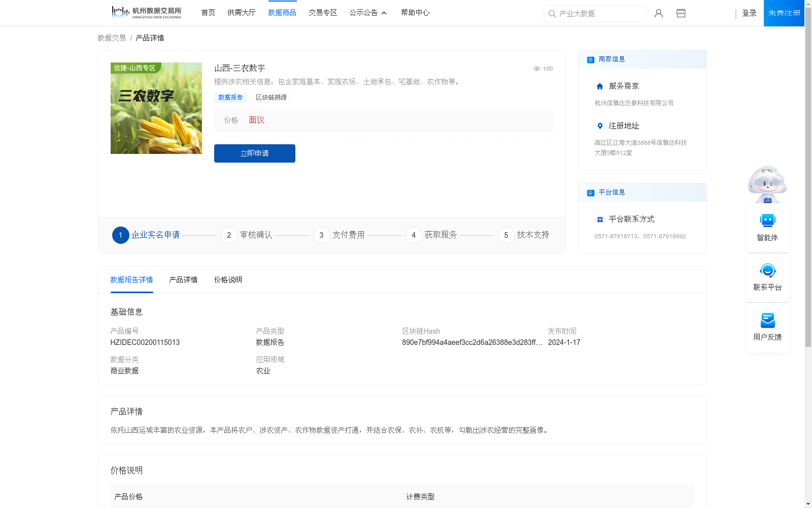Click the 面议 price text
The height and width of the screenshot is (508, 812).
click(257, 120)
